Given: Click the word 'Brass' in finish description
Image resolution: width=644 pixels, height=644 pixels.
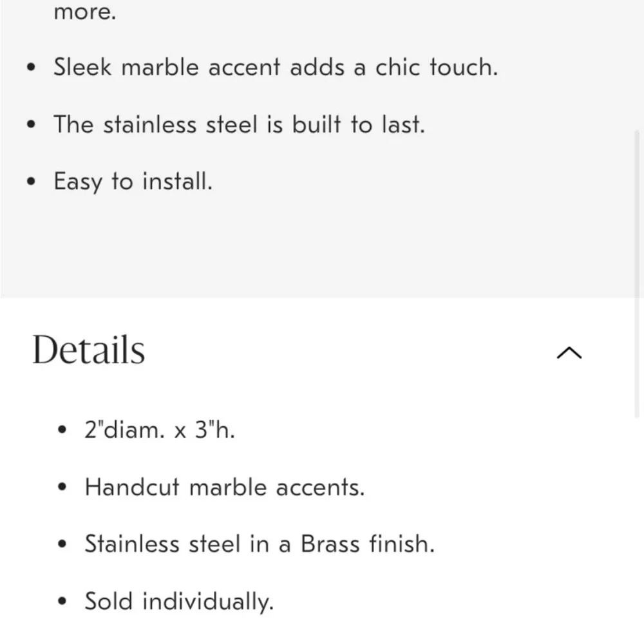Looking at the screenshot, I should coord(330,544).
